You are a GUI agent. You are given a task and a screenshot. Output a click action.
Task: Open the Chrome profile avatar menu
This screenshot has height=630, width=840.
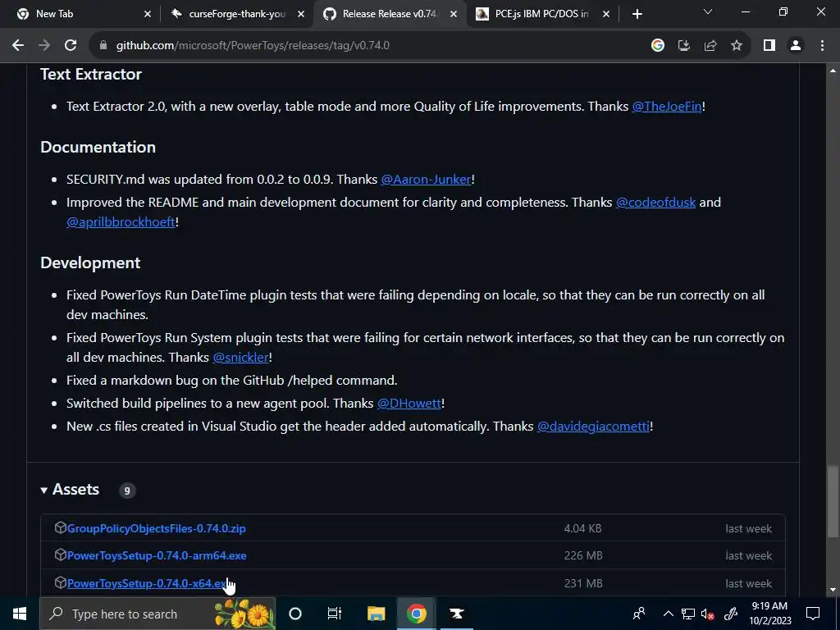[x=796, y=46]
